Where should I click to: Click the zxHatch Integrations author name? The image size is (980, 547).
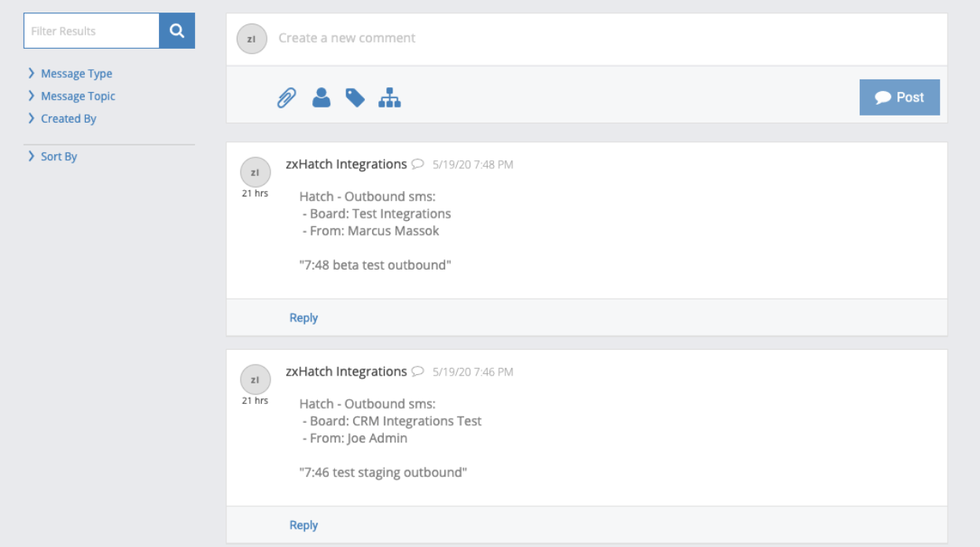[346, 163]
